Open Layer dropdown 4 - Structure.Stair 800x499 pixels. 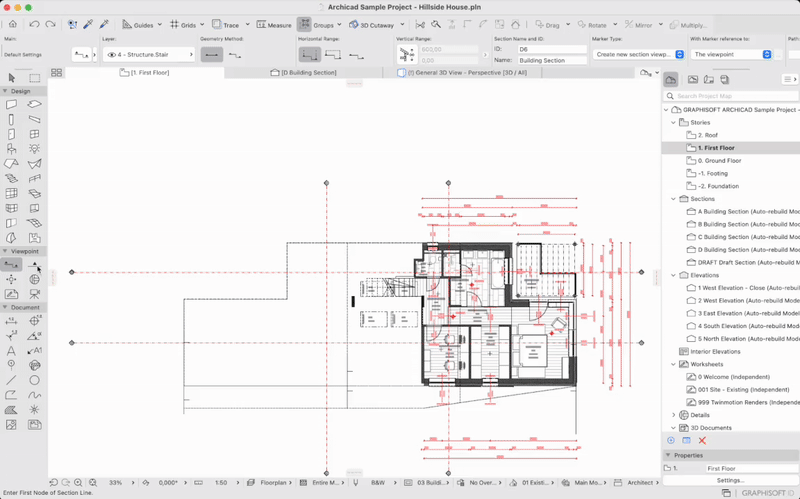pyautogui.click(x=148, y=55)
